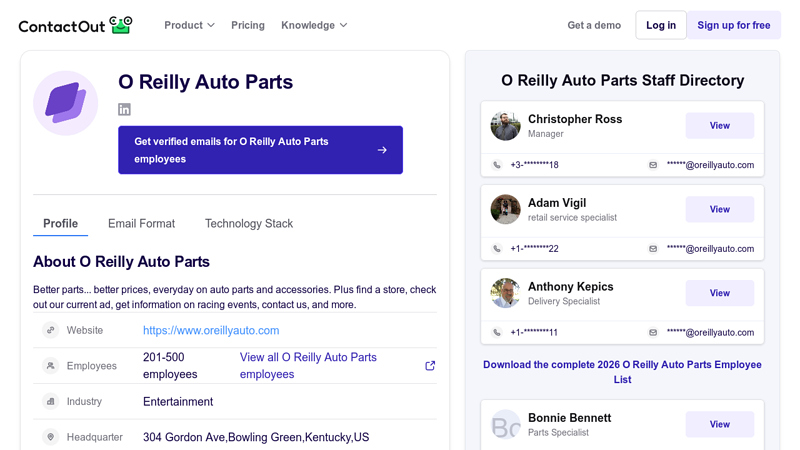Image resolution: width=800 pixels, height=450 pixels.
Task: Open Adam Vigil profile photo
Action: click(x=506, y=209)
